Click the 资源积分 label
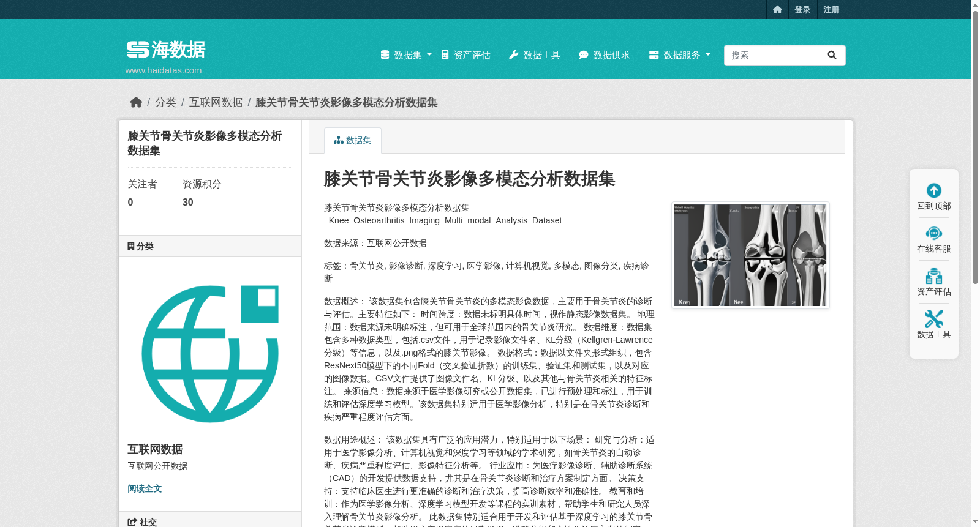980x527 pixels. (x=202, y=184)
